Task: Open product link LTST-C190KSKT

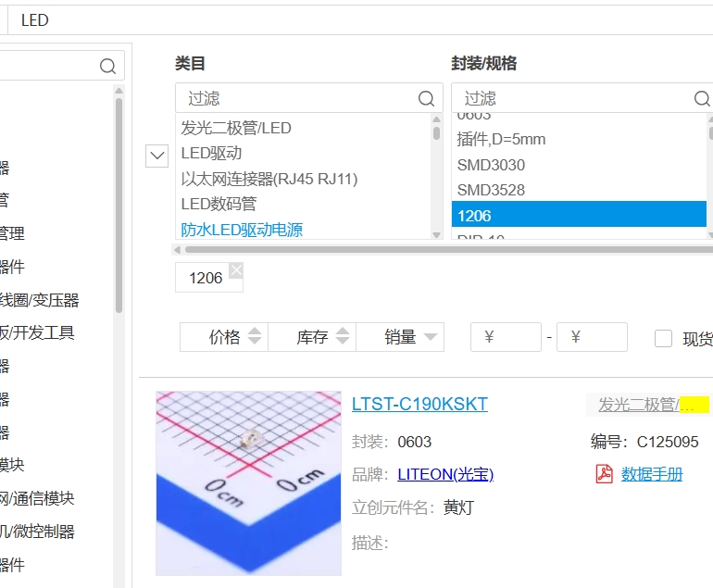Action: [x=419, y=404]
